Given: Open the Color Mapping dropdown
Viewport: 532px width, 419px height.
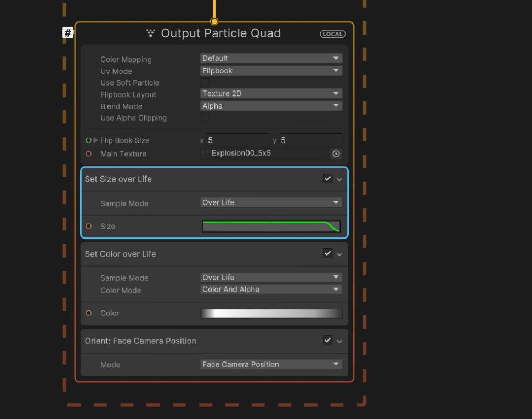Looking at the screenshot, I should click(271, 58).
